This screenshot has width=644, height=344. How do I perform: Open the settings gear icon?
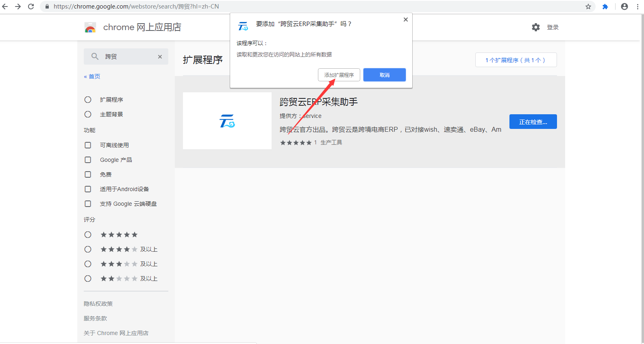(x=536, y=27)
